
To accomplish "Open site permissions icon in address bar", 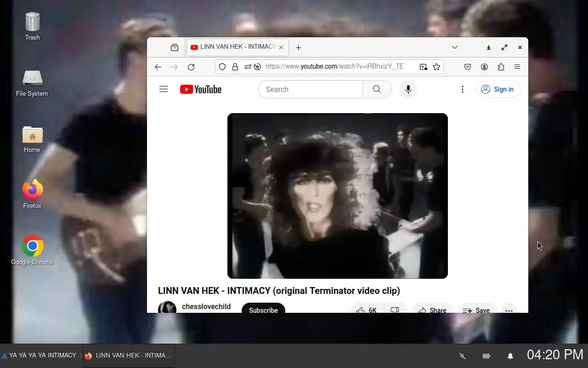I will click(248, 67).
